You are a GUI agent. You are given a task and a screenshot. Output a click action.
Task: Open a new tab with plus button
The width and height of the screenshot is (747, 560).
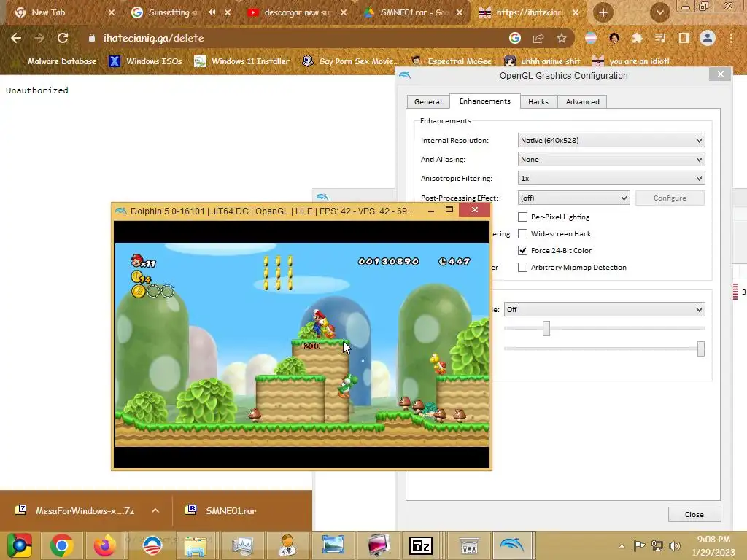click(x=603, y=12)
